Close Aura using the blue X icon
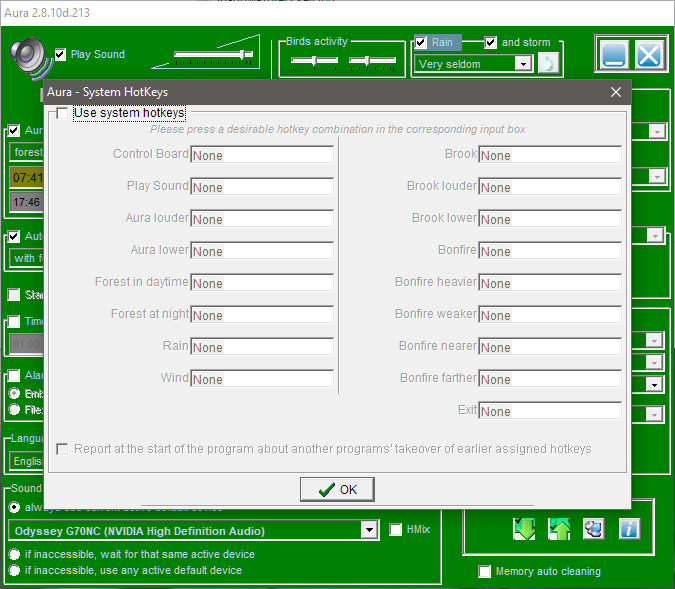This screenshot has width=675, height=589. click(649, 53)
